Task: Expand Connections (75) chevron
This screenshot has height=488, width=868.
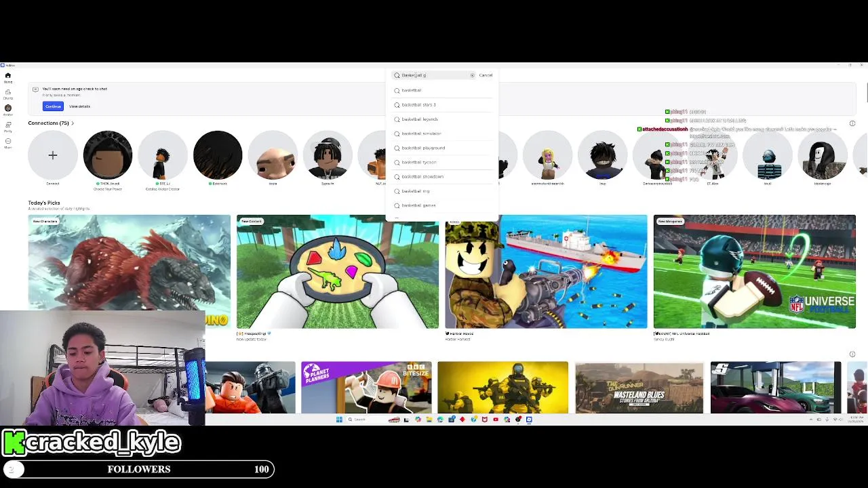Action: click(x=73, y=123)
